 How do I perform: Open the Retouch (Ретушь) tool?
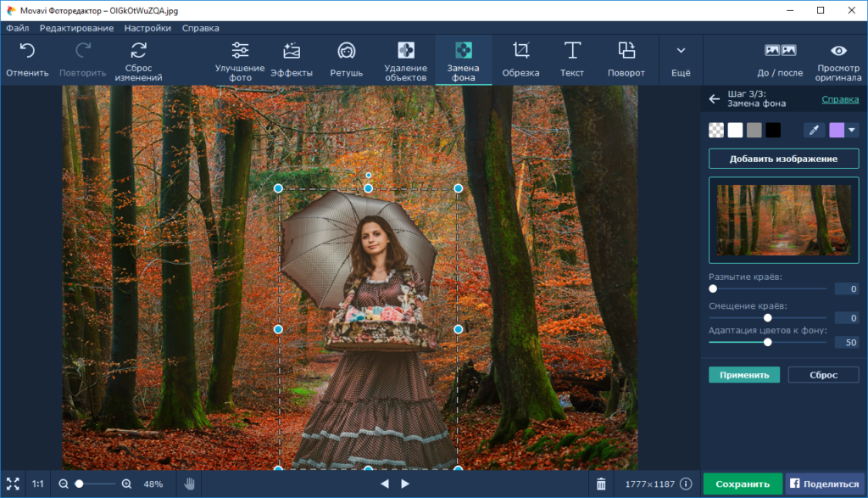346,51
